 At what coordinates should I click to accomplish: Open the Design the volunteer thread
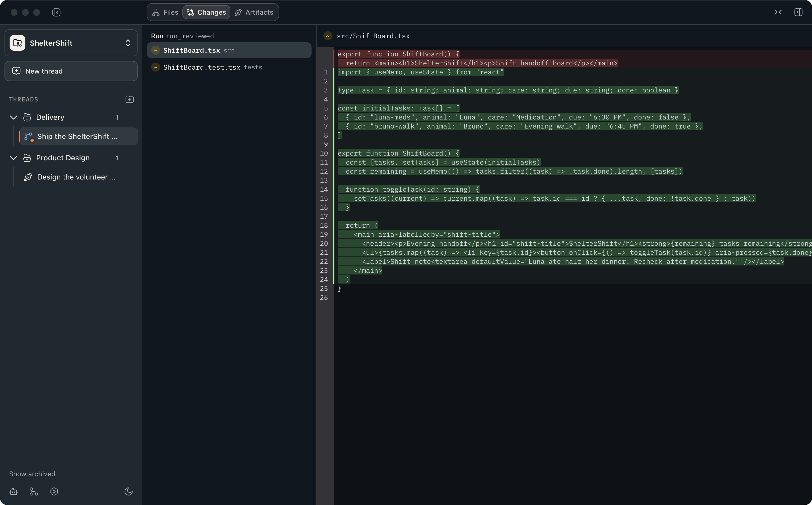(x=79, y=177)
